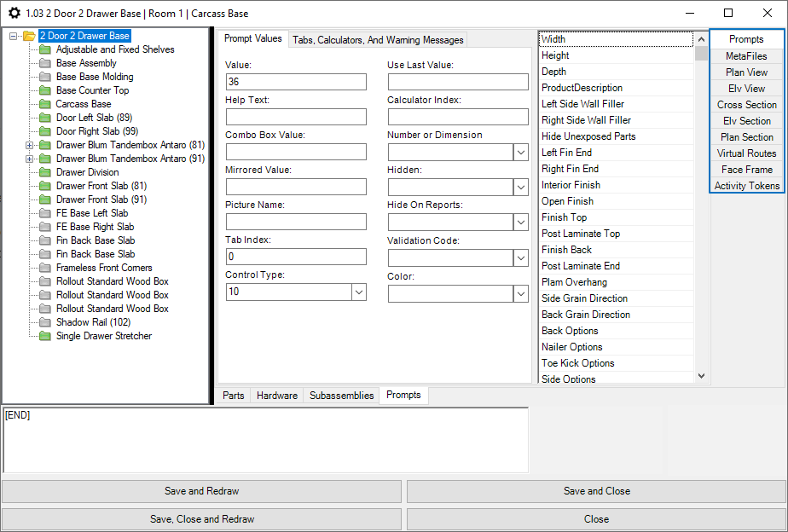Select Frameless Front Corners tree item

[104, 268]
